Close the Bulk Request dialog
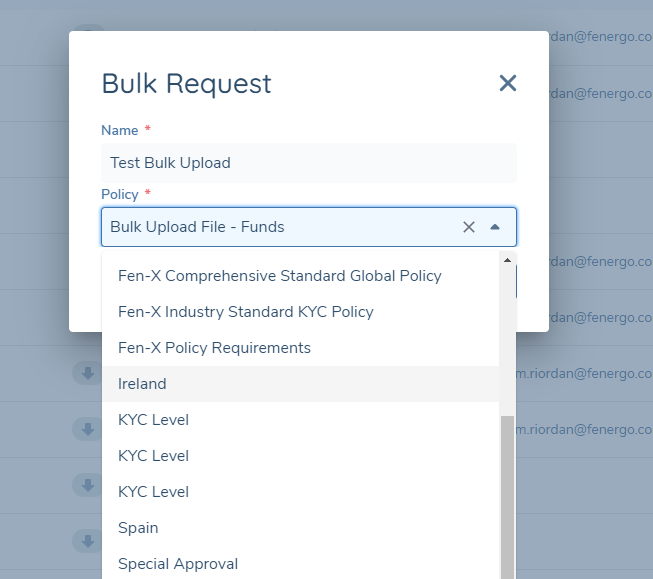 [508, 83]
